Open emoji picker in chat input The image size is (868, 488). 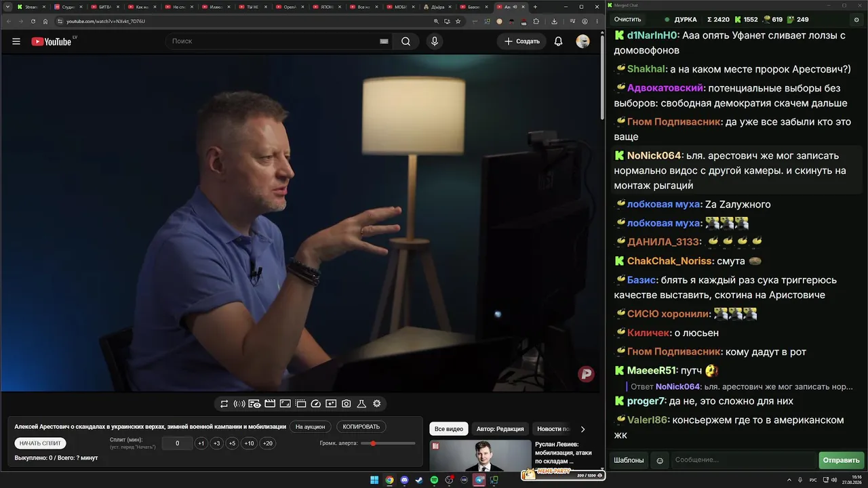pyautogui.click(x=660, y=461)
